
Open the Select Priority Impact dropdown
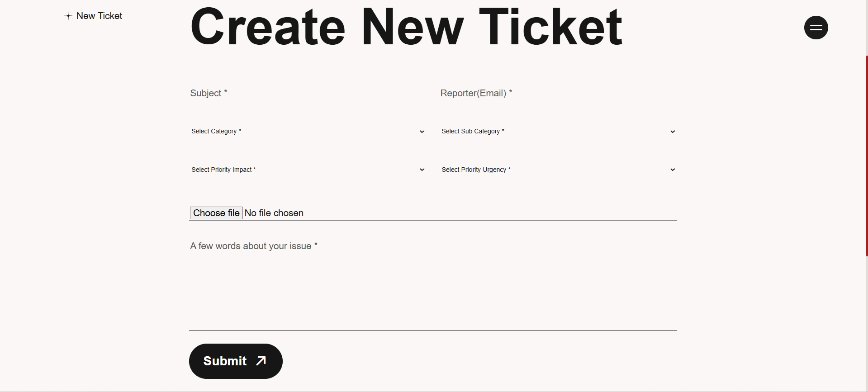click(308, 170)
